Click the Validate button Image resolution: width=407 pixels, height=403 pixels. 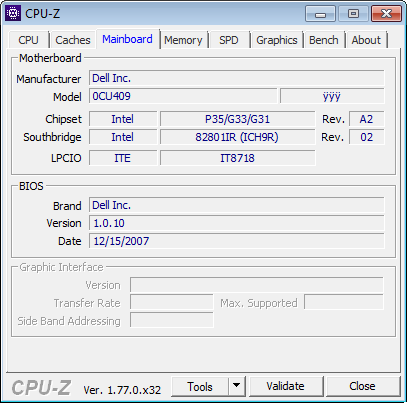click(x=286, y=386)
